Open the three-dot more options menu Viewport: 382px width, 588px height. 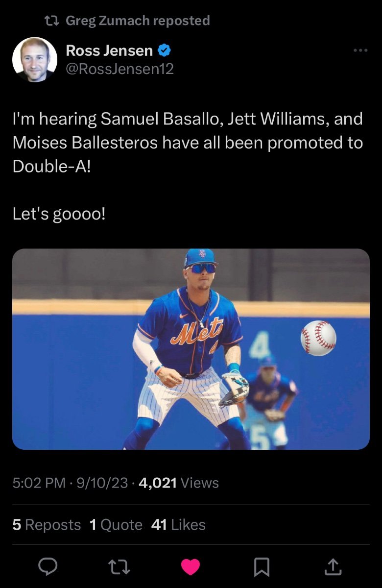[360, 50]
